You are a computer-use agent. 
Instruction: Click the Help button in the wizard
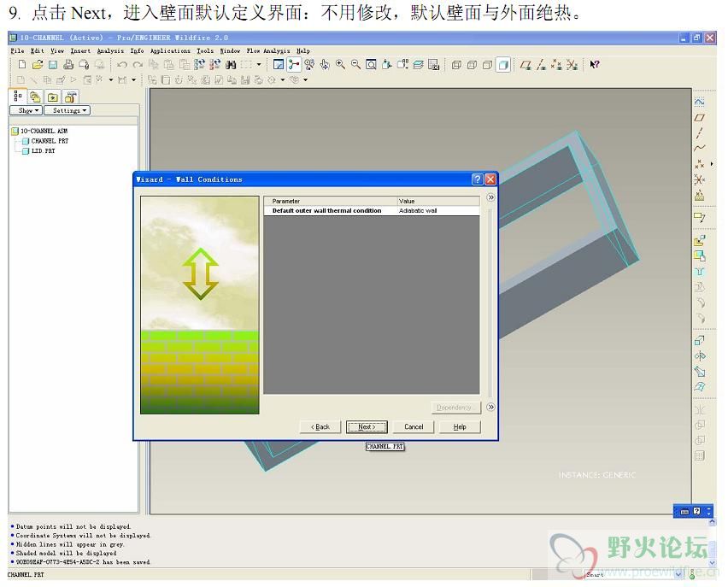(x=460, y=426)
